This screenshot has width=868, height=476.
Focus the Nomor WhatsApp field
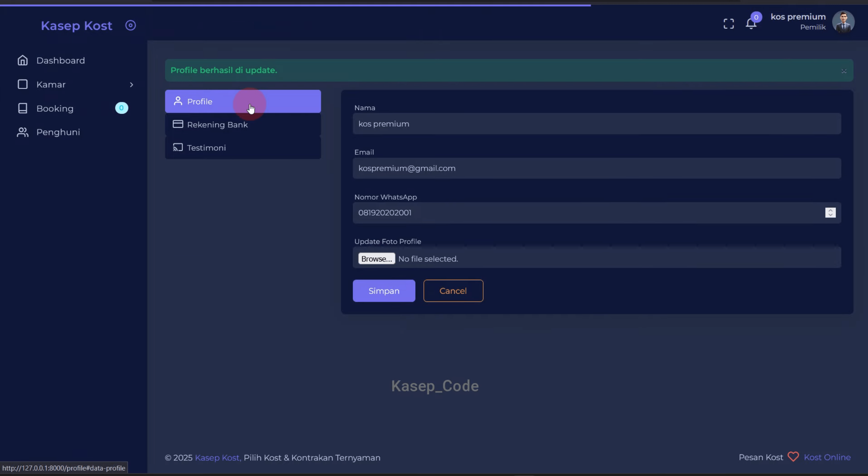(597, 213)
